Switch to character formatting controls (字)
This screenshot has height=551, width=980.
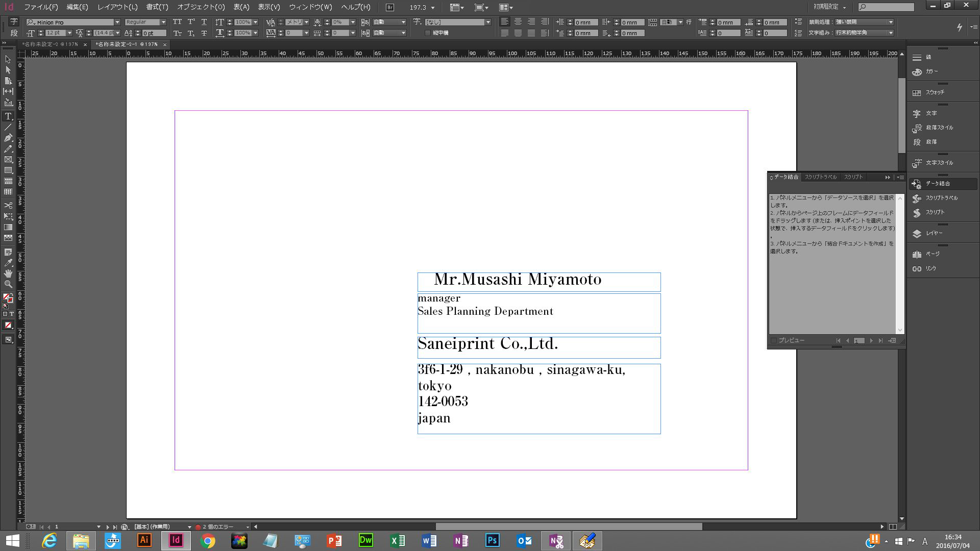pyautogui.click(x=14, y=21)
